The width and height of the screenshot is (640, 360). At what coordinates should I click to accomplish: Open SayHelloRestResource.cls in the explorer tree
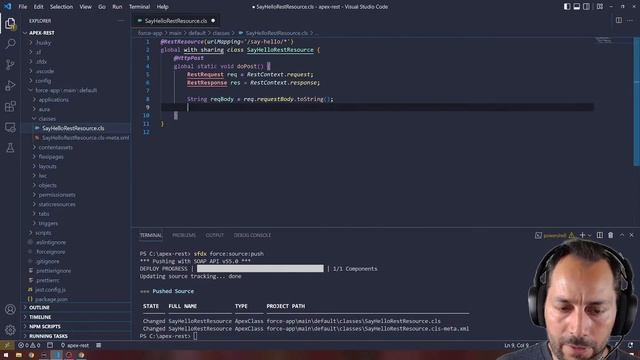(73, 128)
